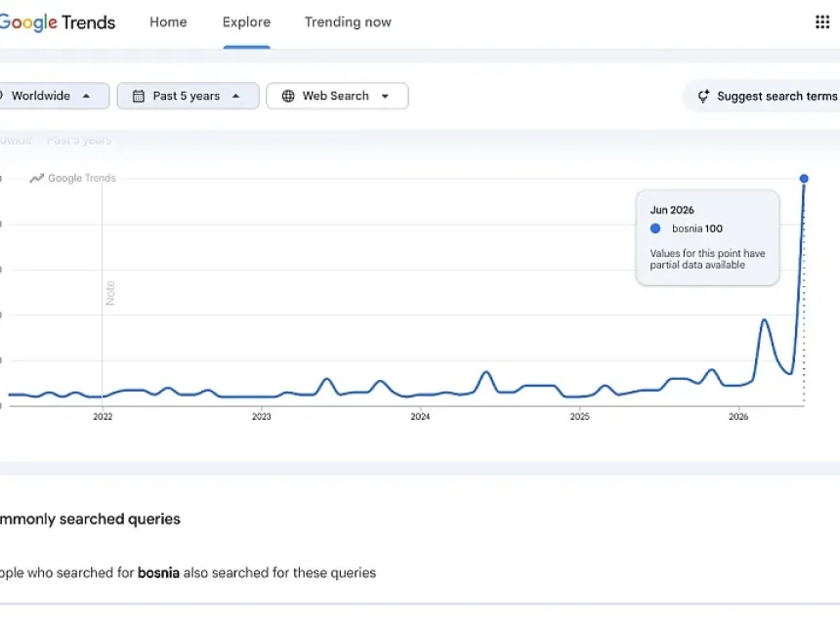This screenshot has width=840, height=625.
Task: Click the calendar icon in date filter
Action: [139, 96]
